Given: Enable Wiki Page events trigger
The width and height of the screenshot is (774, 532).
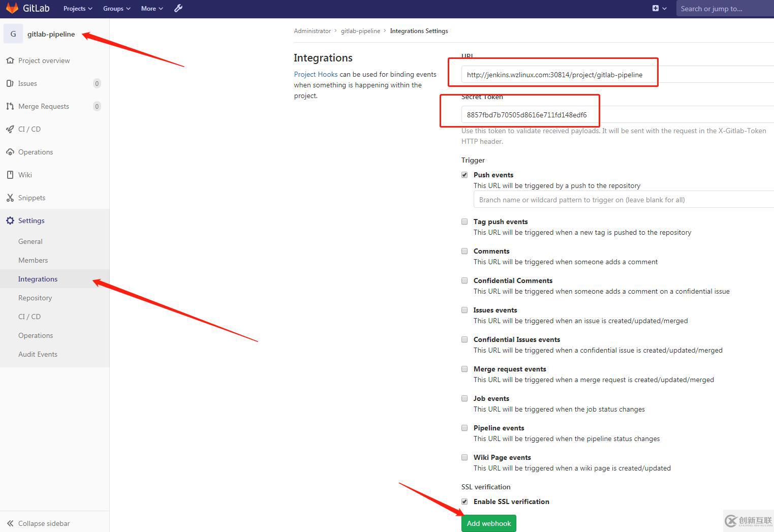Looking at the screenshot, I should (465, 457).
